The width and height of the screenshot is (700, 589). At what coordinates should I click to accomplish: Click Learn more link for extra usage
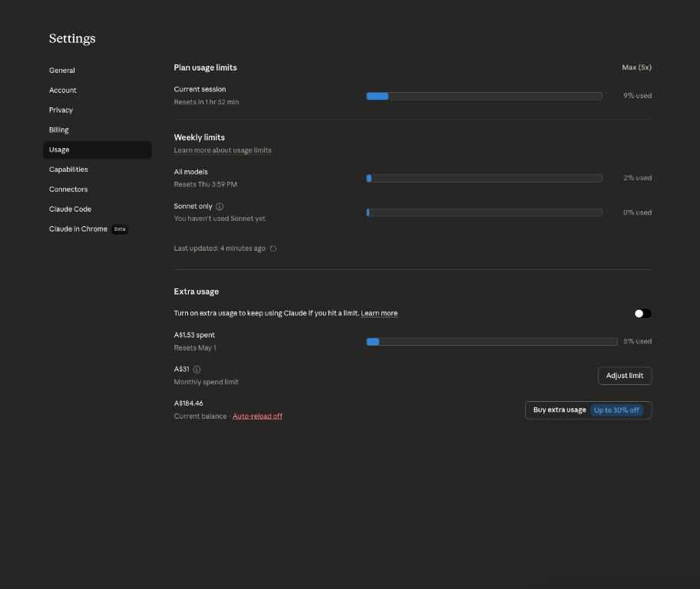point(379,313)
